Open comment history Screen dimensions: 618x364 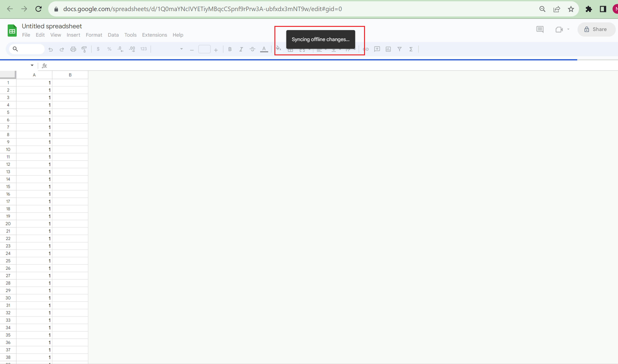(540, 29)
